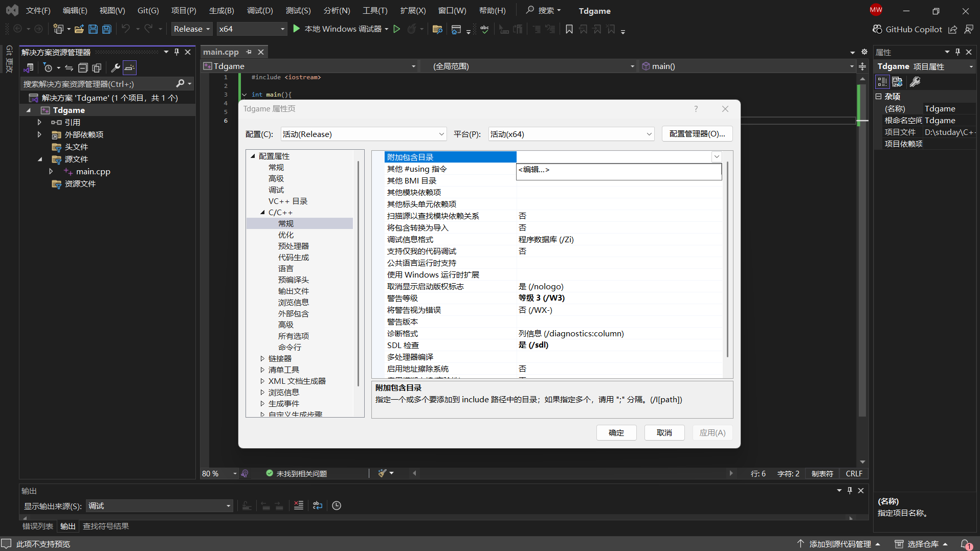
Task: Click the wrench Properties icon in Solution Explorer
Action: [116, 68]
